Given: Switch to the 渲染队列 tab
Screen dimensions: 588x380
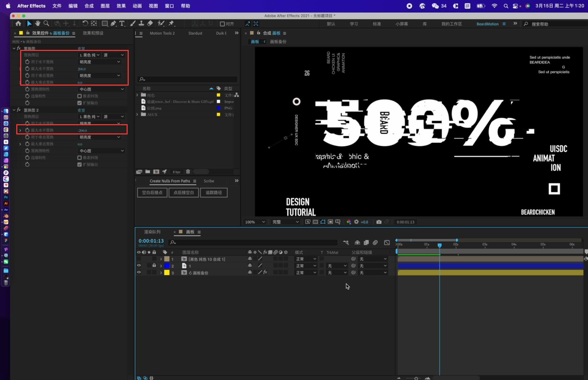Looking at the screenshot, I should pos(152,232).
